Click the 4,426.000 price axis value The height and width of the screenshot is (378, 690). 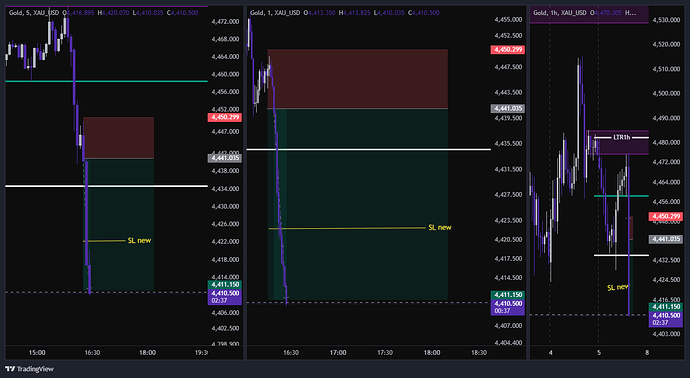point(225,224)
